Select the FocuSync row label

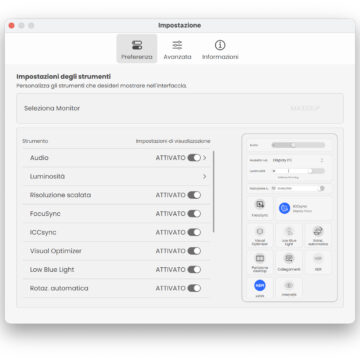45,214
